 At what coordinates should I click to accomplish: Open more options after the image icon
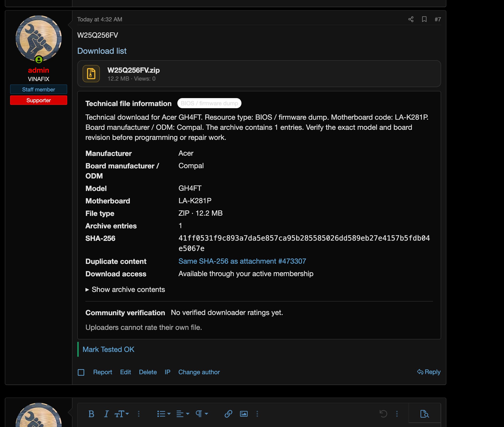(257, 414)
